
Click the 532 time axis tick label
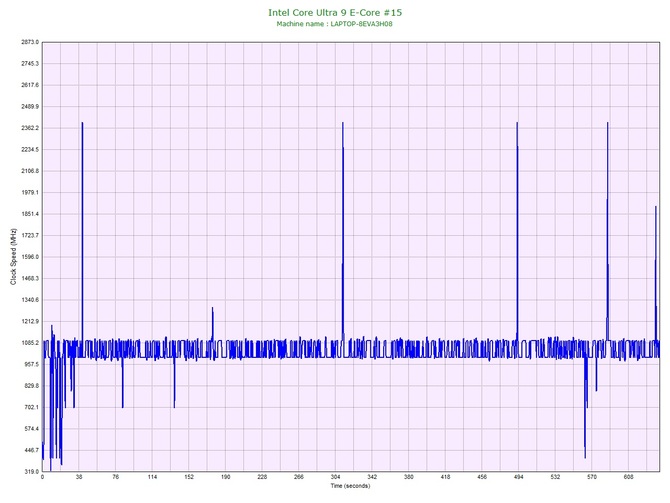point(555,477)
